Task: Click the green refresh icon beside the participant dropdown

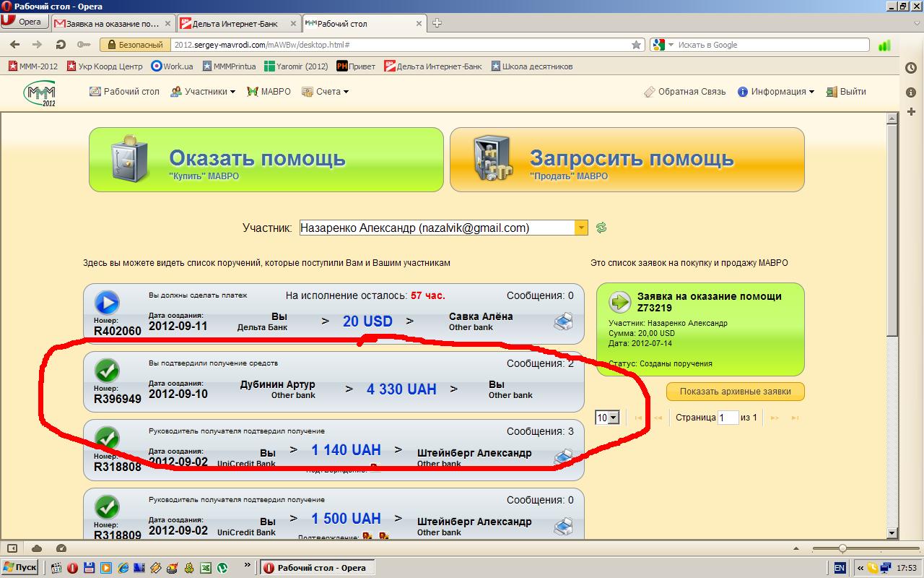Action: (601, 228)
